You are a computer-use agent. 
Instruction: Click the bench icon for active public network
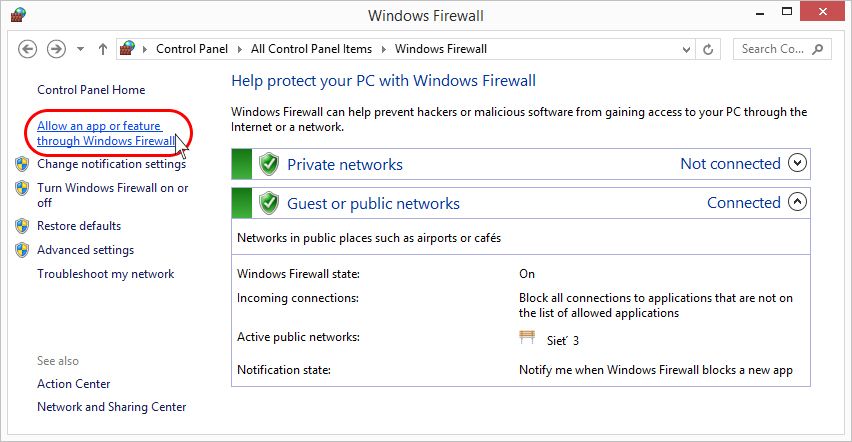pos(528,338)
